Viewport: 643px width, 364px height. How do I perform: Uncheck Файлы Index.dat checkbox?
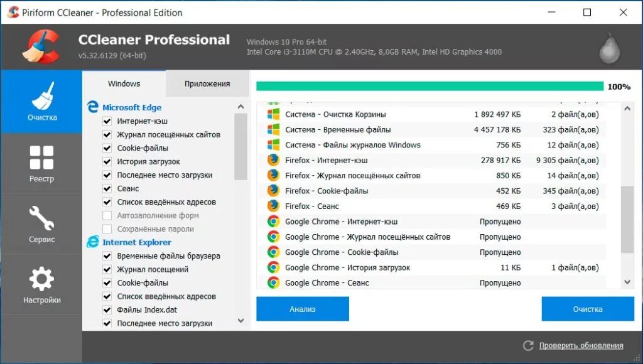tap(107, 309)
